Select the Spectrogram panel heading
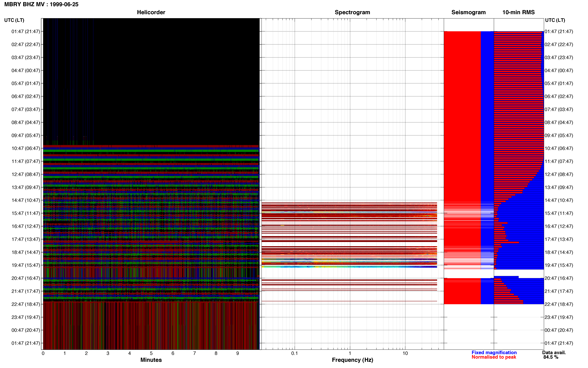 click(352, 12)
